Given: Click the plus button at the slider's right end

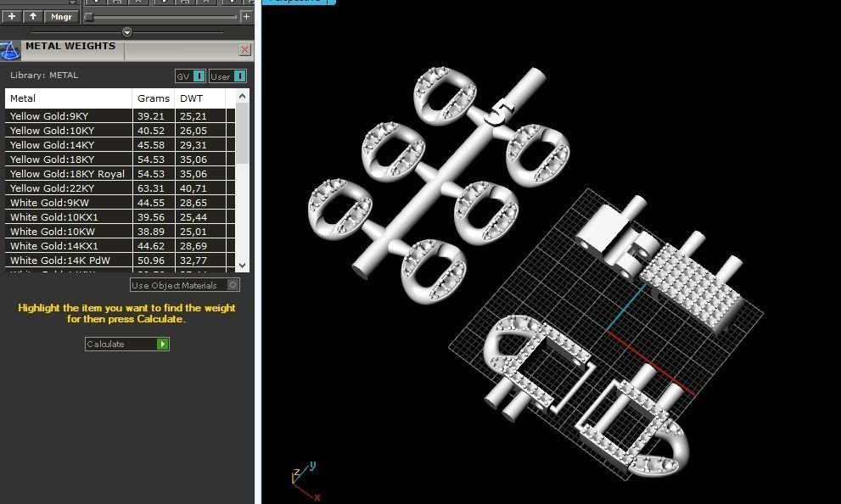Looking at the screenshot, I should (246, 17).
